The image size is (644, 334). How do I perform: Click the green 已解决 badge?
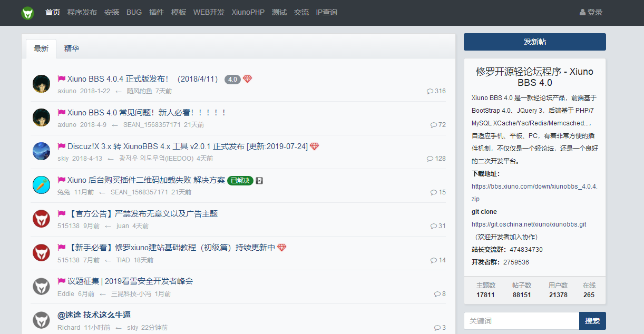(x=240, y=180)
